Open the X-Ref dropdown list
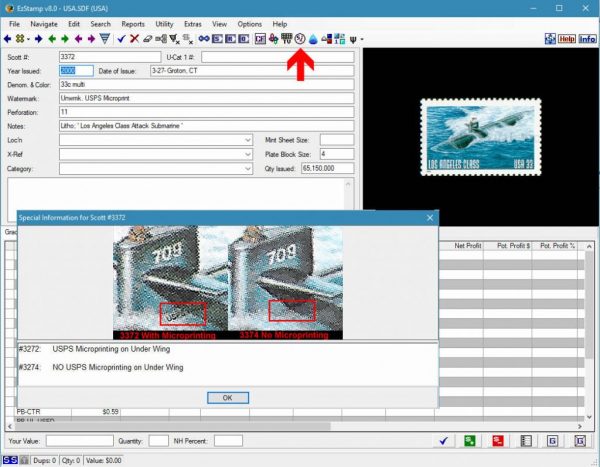 point(248,155)
